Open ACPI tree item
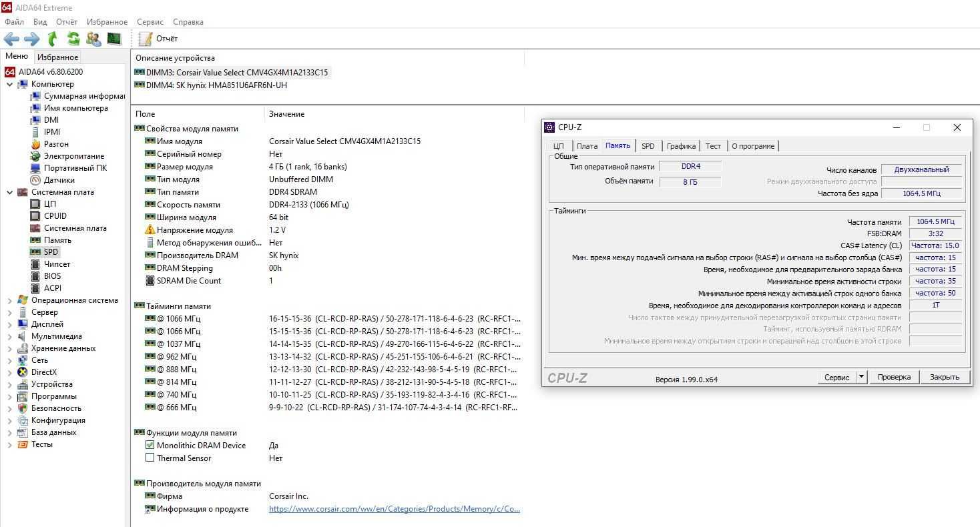This screenshot has width=980, height=527. click(x=52, y=288)
